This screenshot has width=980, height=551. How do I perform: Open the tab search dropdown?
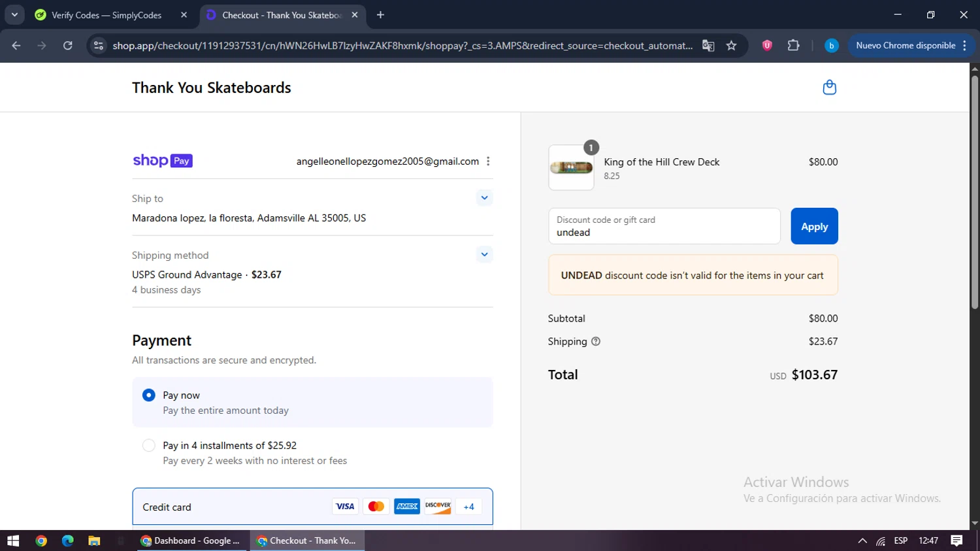coord(14,14)
